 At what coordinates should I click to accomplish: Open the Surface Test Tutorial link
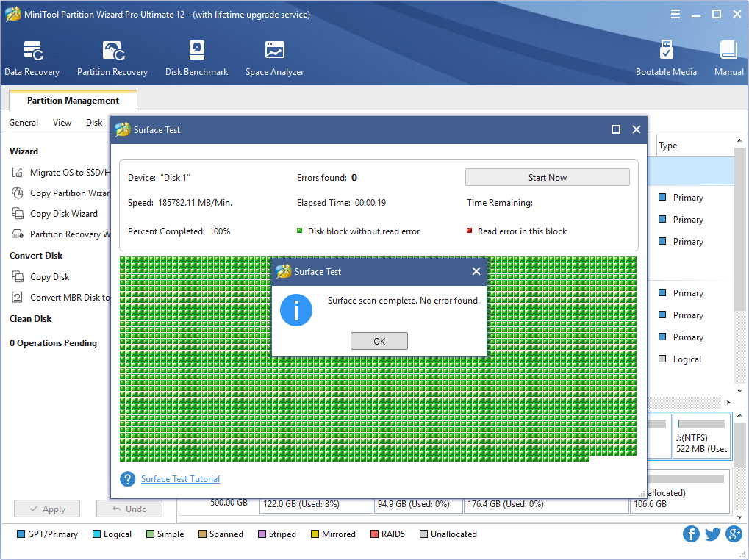tap(179, 478)
